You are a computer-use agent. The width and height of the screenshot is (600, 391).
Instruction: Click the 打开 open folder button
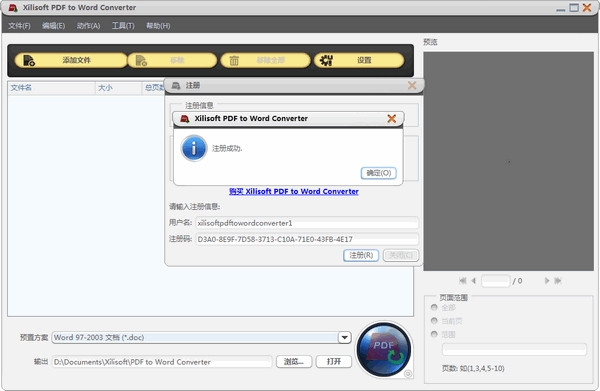pos(334,362)
